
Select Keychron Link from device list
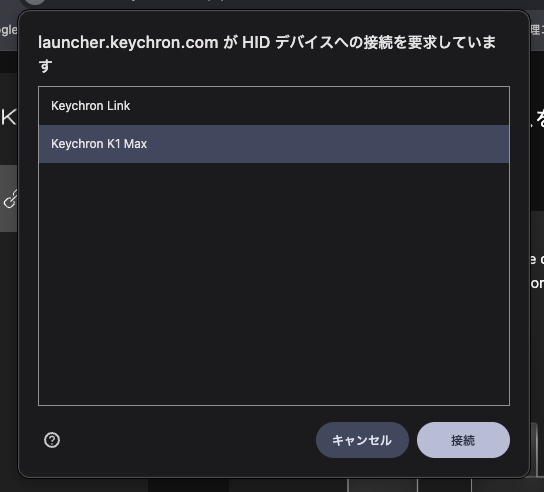pos(274,106)
